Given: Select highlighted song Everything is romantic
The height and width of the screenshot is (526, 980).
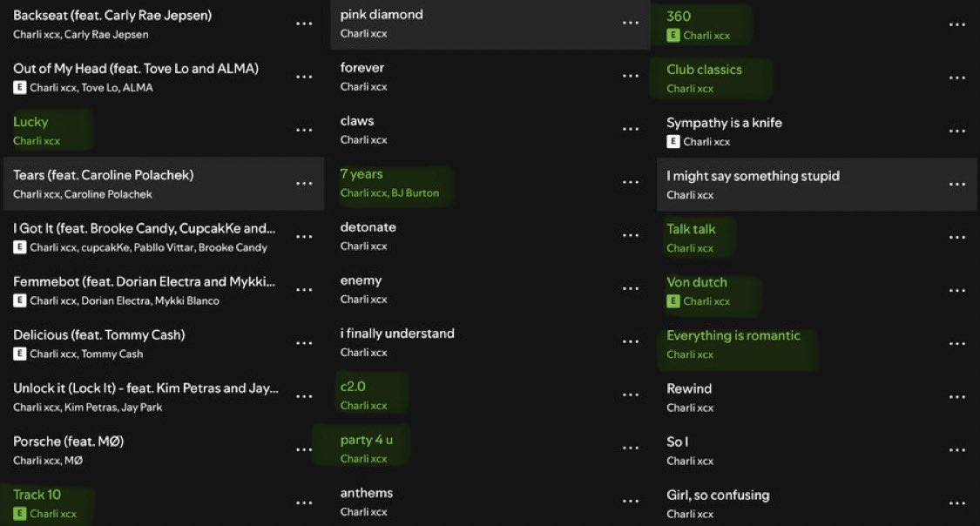Looking at the screenshot, I should pos(733,335).
